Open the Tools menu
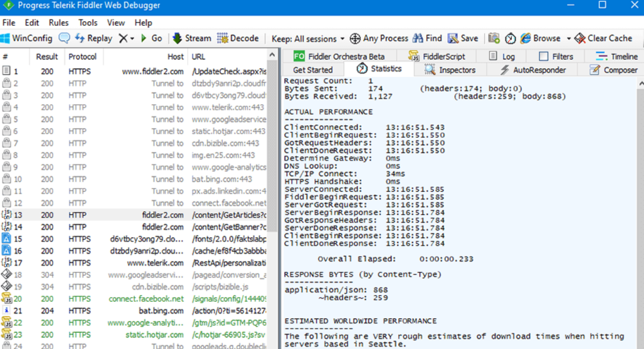644x349 pixels. click(x=88, y=23)
